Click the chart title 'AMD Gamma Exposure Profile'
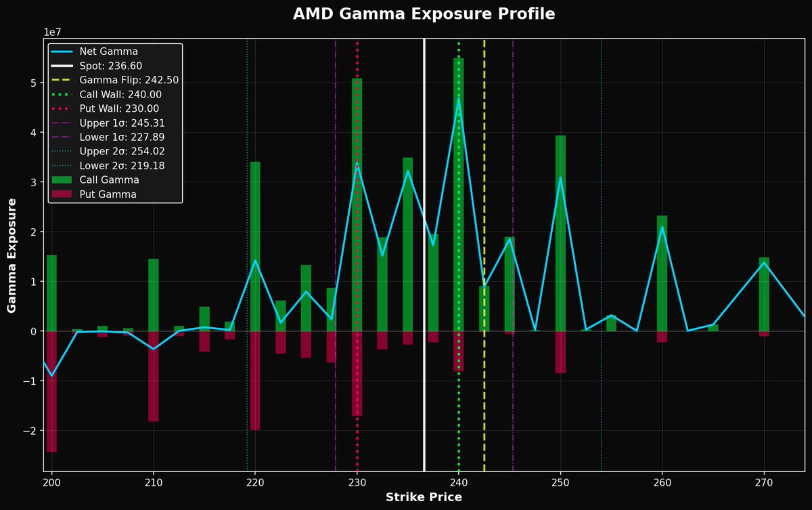Image resolution: width=812 pixels, height=510 pixels. pyautogui.click(x=424, y=14)
